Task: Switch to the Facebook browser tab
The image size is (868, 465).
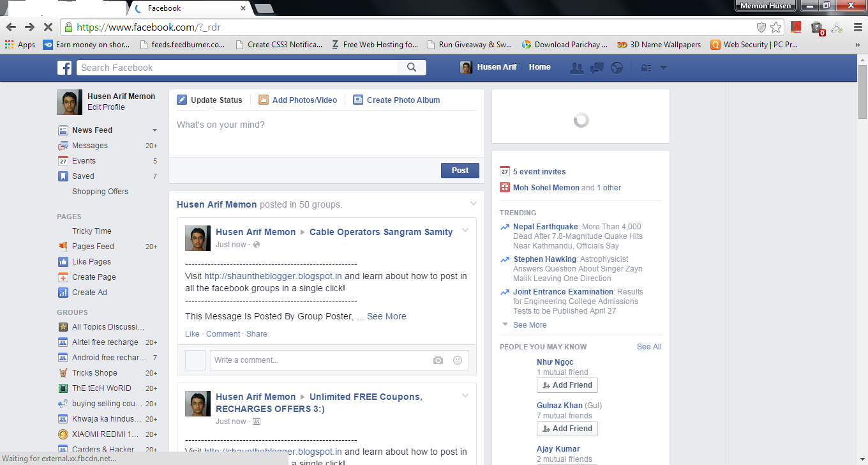Action: 190,8
